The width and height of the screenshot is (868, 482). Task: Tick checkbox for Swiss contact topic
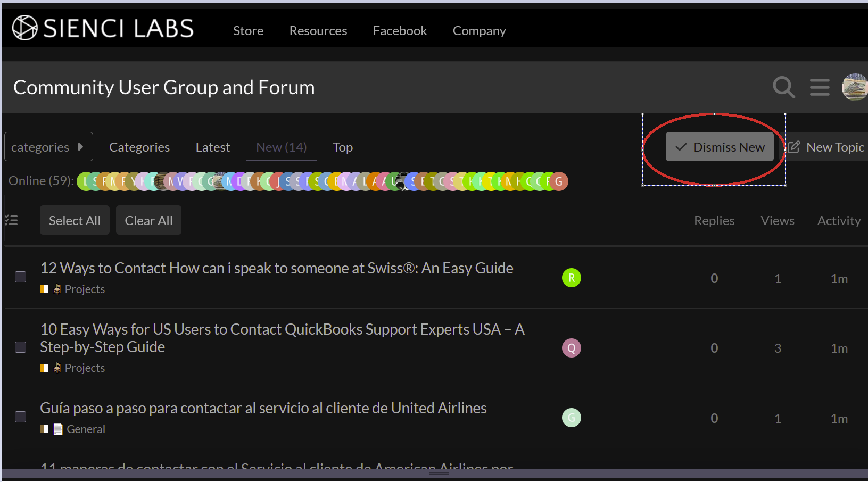click(x=21, y=277)
